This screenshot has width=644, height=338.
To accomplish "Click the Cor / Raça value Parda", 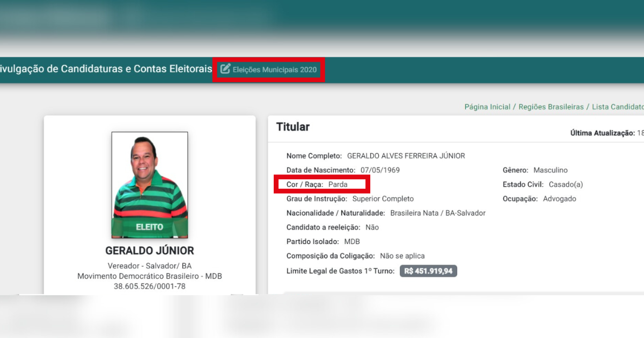I will pos(338,185).
